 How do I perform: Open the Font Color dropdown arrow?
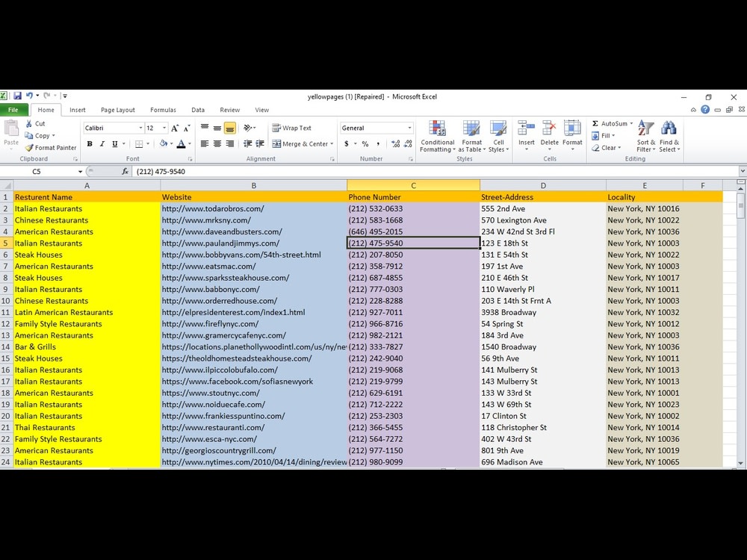coord(190,144)
